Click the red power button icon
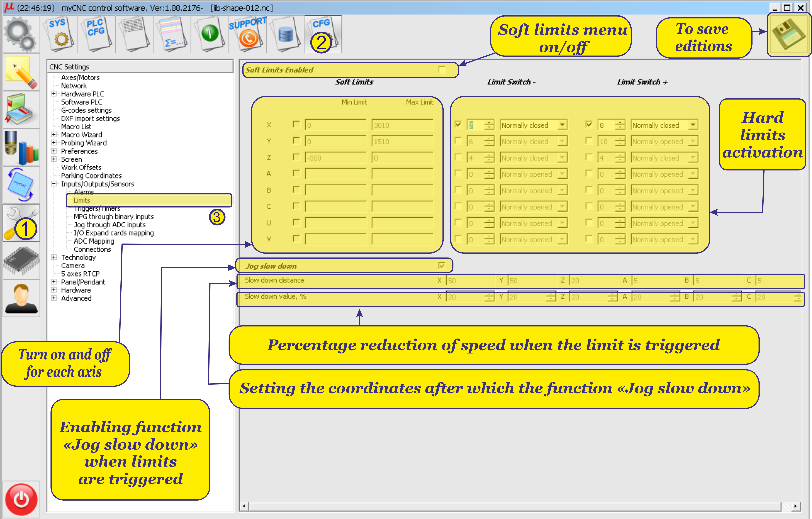 (21, 499)
